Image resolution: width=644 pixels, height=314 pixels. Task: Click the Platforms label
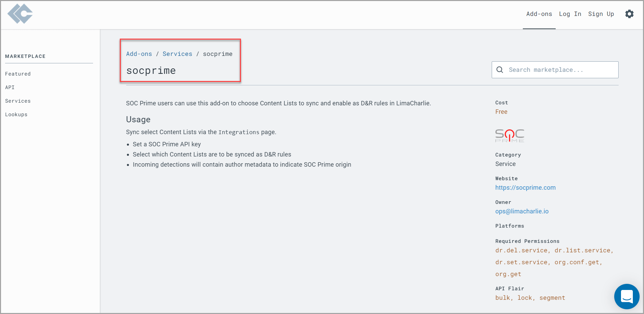click(x=510, y=226)
